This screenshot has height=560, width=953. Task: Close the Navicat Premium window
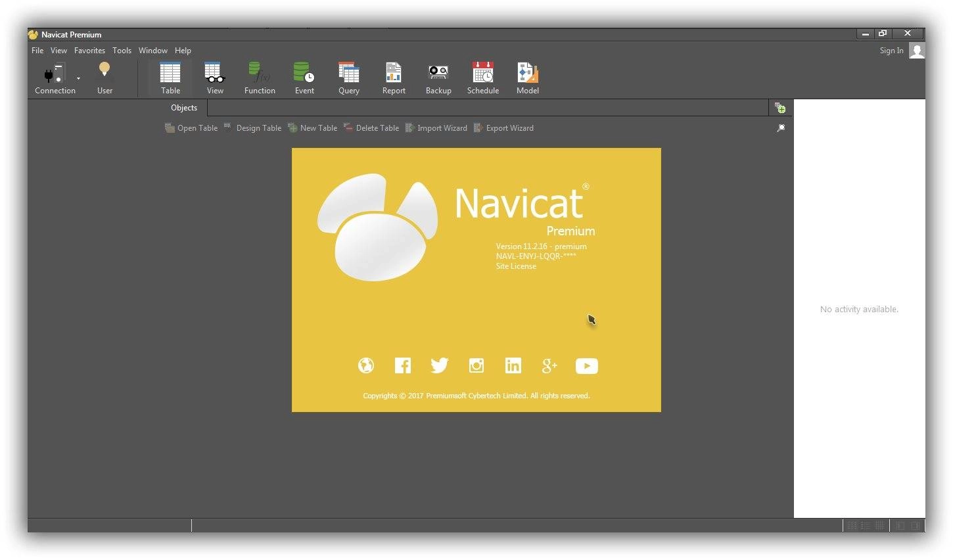908,34
